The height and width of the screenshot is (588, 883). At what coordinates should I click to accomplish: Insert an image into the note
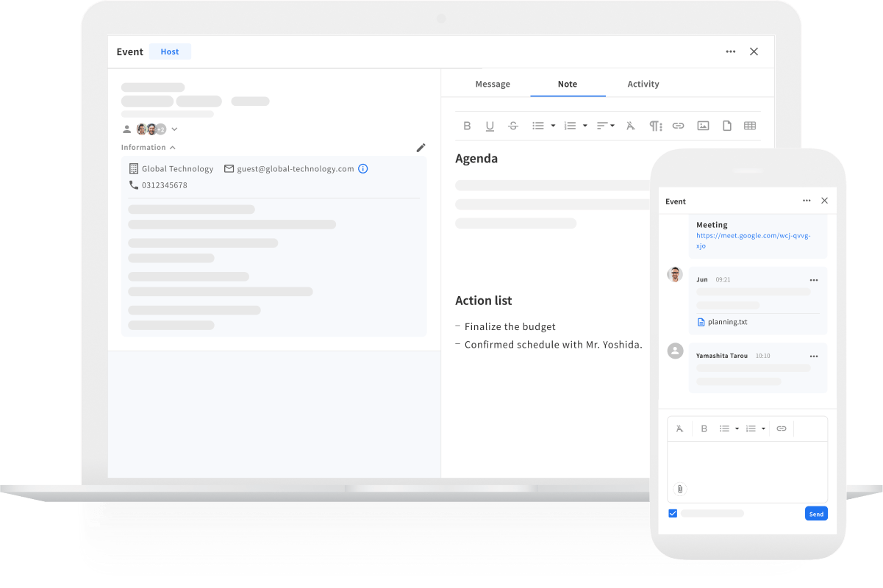[x=703, y=126]
